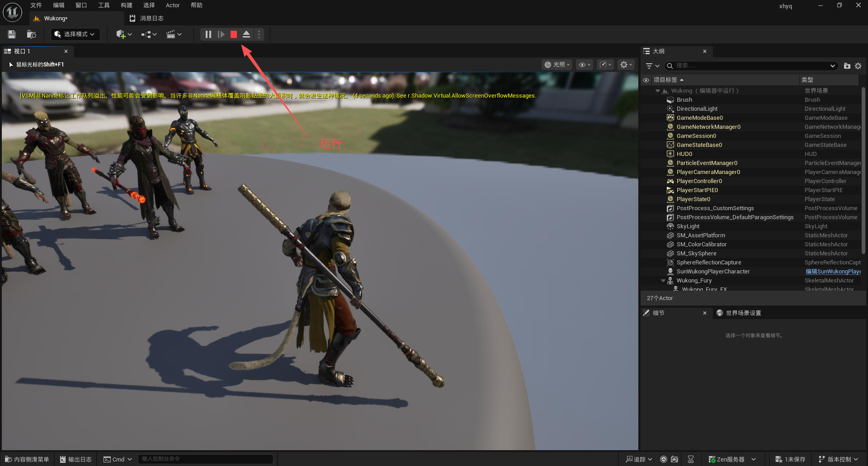
Task: Select SM_SkySphere in the outliner
Action: (751, 254)
